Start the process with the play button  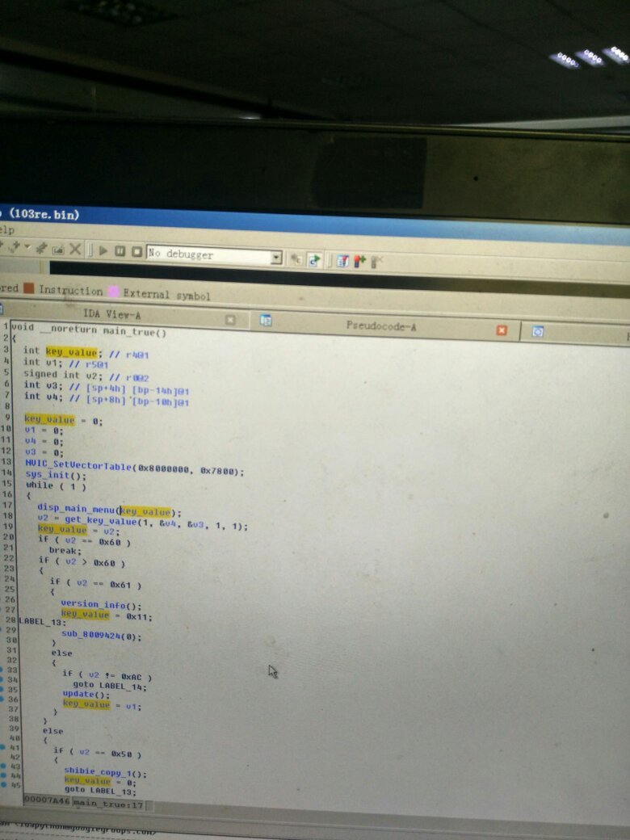[x=103, y=250]
